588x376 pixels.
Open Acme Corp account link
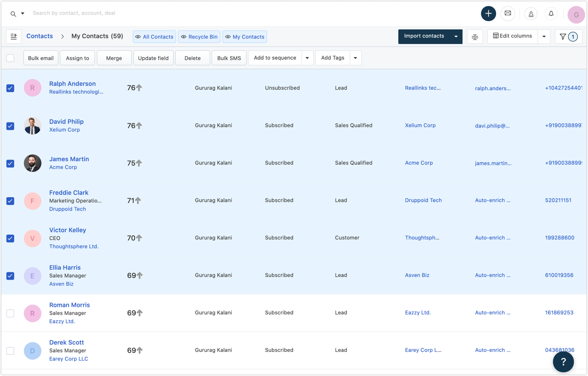[419, 163]
